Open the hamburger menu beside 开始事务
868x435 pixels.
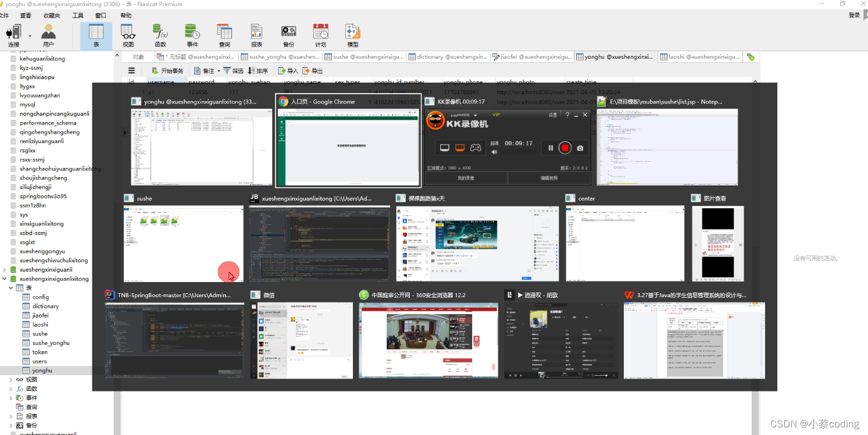tap(131, 70)
